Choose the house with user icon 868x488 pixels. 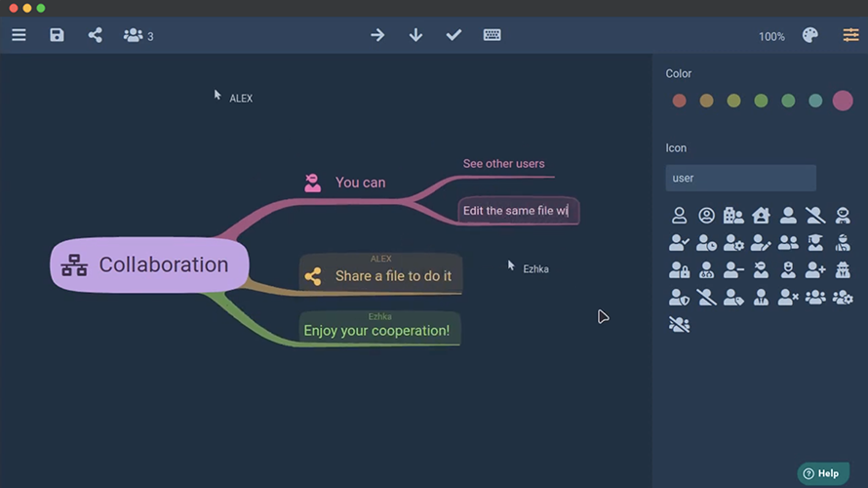pos(761,216)
